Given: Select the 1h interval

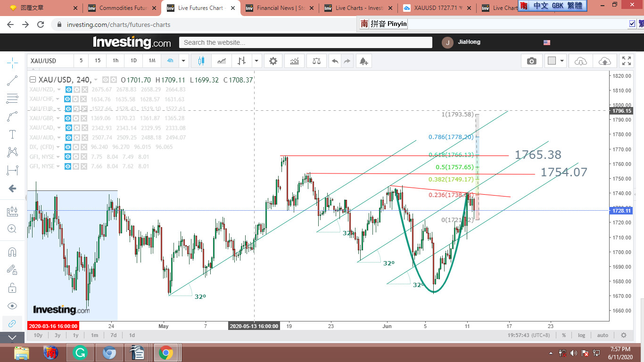Looking at the screenshot, I should [116, 61].
